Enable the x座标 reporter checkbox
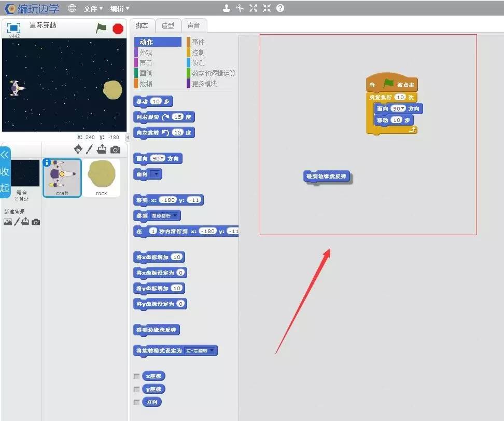This screenshot has width=504, height=421. tap(137, 376)
